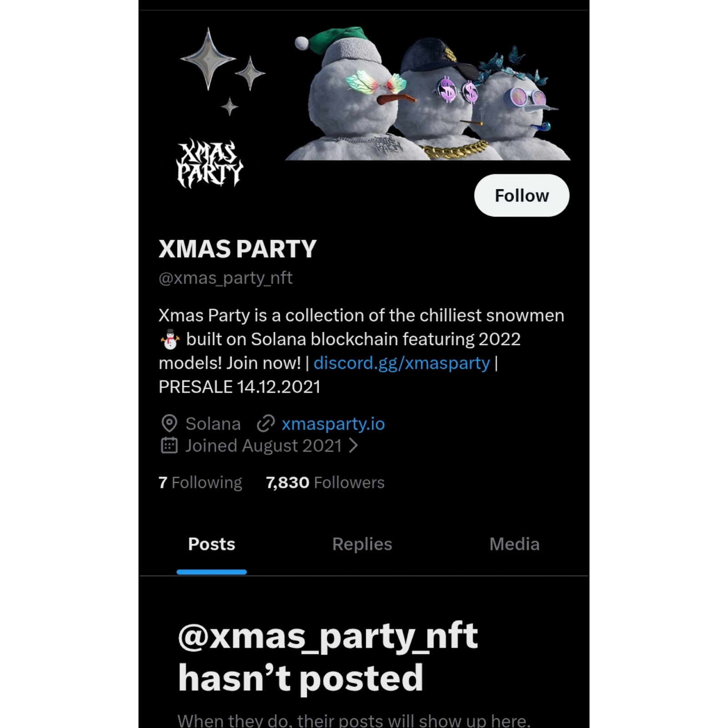Screen dimensions: 728x728
Task: Click the snowman emoji in the bio
Action: 170,339
